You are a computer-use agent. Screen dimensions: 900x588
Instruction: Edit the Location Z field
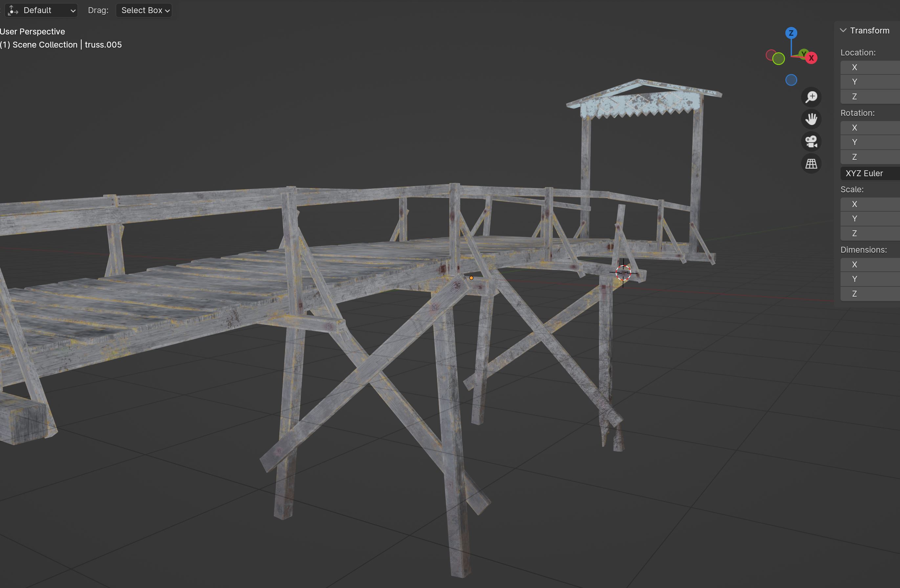(x=870, y=96)
